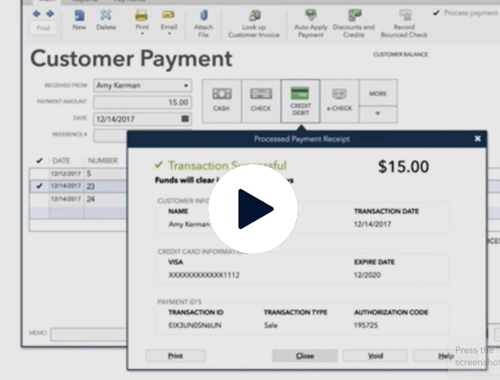Click the Memo field
The height and width of the screenshot is (380, 500).
click(x=89, y=334)
